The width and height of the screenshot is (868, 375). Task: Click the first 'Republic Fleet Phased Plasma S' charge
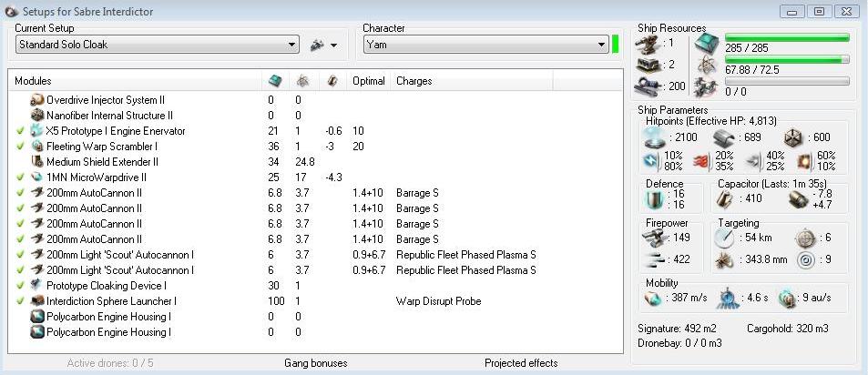point(466,255)
